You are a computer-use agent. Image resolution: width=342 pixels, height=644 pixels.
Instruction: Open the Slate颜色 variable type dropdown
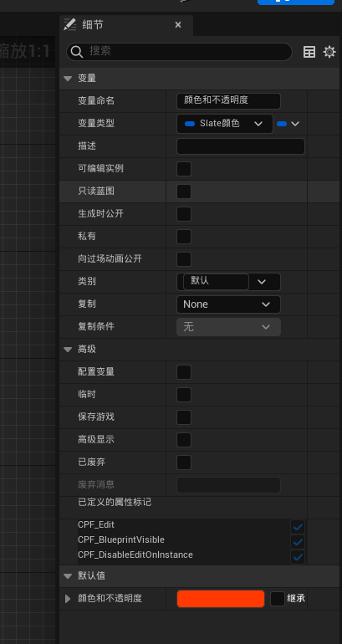[x=225, y=124]
